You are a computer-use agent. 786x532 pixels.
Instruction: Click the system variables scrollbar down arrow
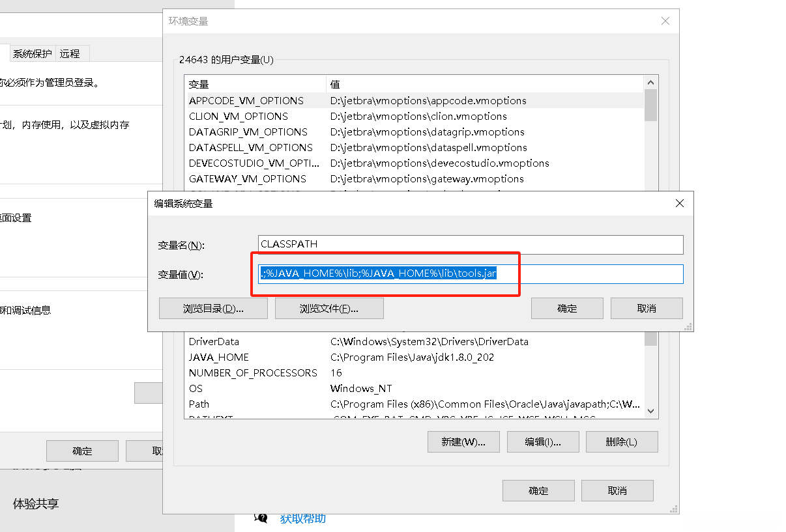[x=650, y=411]
